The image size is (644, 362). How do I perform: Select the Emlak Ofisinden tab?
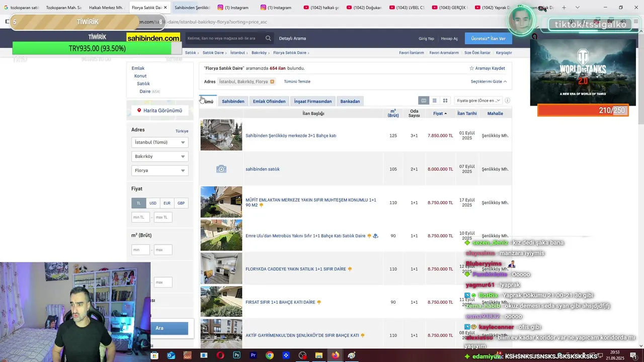pos(269,101)
